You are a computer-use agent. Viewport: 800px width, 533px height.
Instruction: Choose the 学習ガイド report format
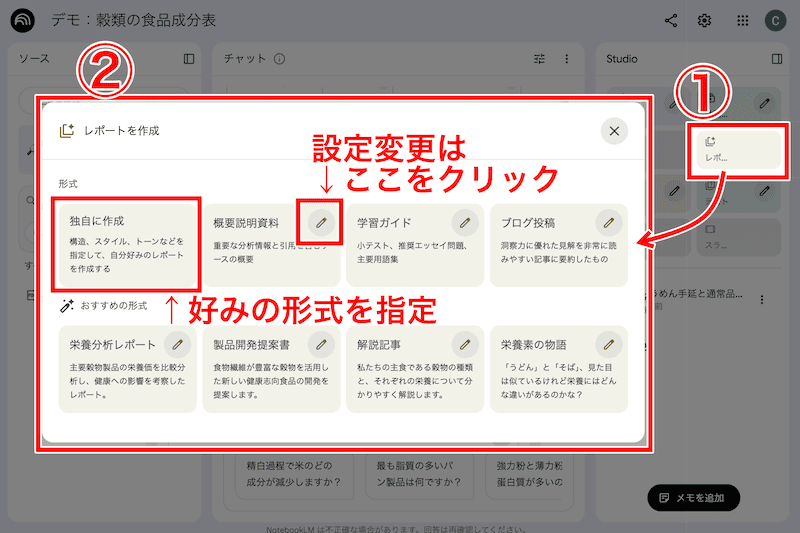tap(400, 245)
